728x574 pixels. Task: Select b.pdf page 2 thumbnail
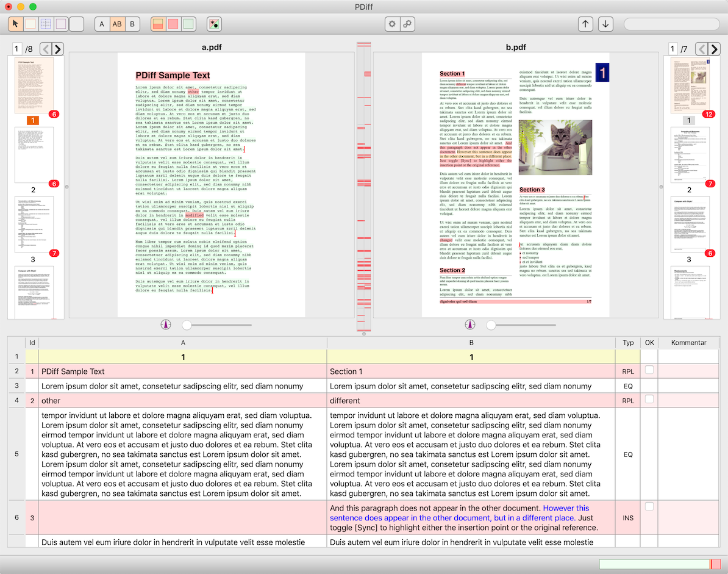(x=690, y=155)
